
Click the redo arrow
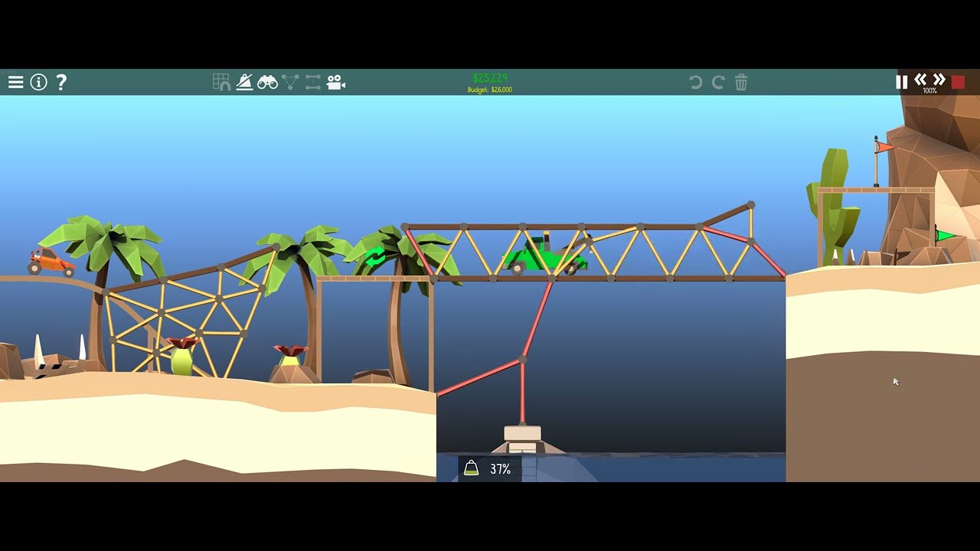tap(718, 82)
